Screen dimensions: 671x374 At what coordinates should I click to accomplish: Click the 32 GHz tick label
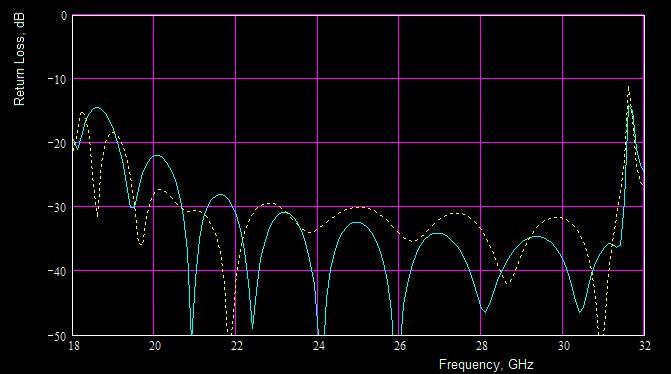645,346
